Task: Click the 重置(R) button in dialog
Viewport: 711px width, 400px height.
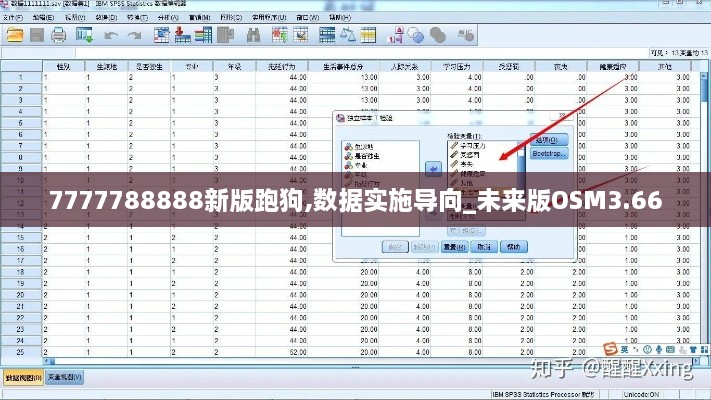Action: (454, 247)
